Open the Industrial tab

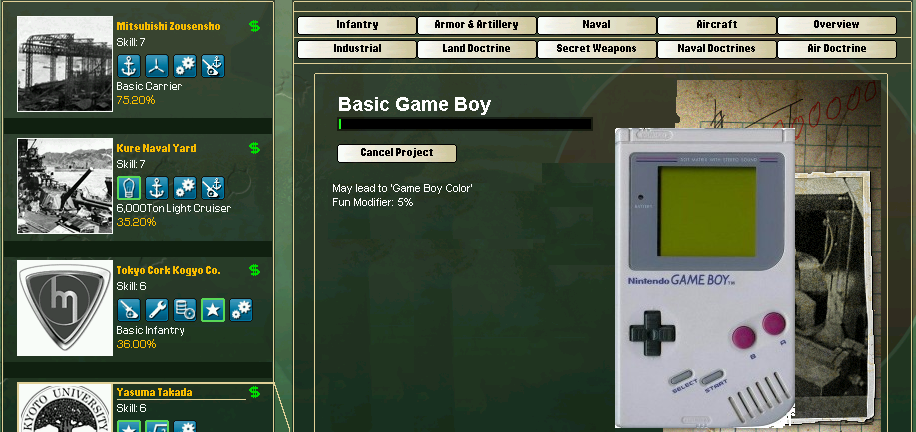coord(357,49)
